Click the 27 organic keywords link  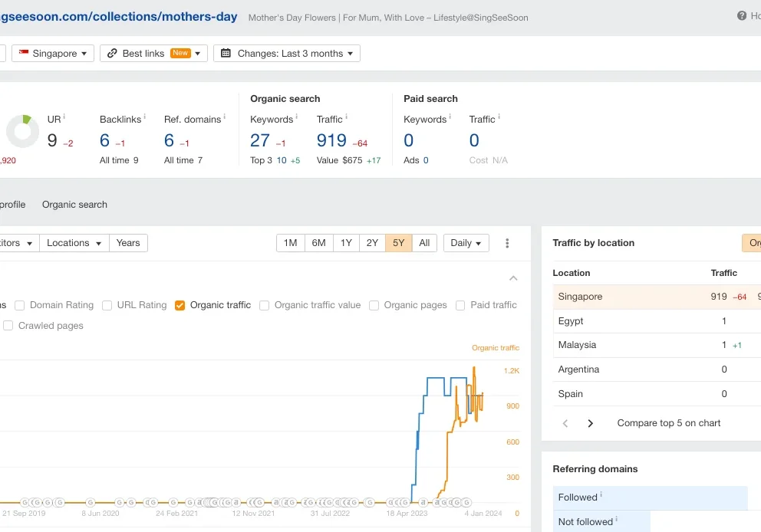260,140
